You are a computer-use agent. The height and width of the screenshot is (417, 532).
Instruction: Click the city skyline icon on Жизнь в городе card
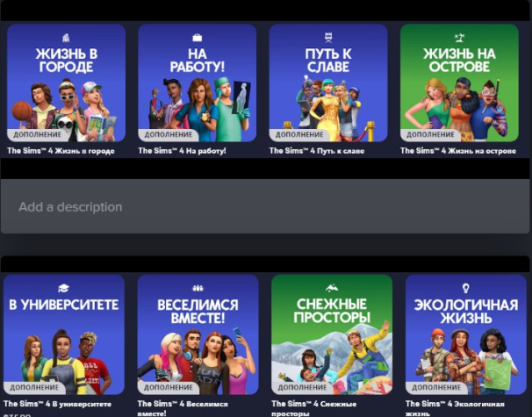click(67, 37)
